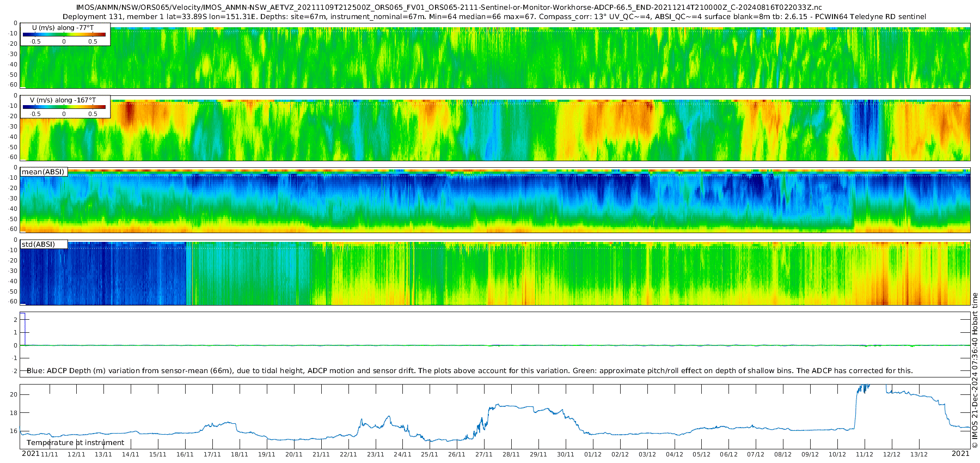Click the 16/11 date tick label

point(185,454)
